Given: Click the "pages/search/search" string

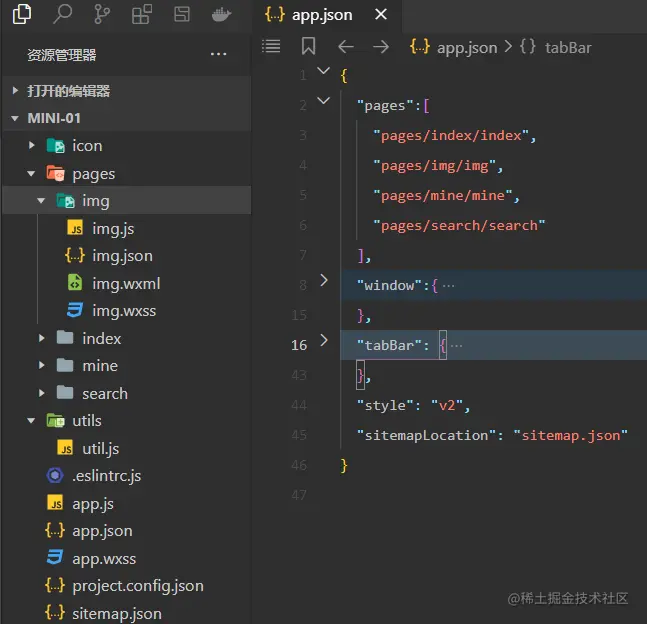Looking at the screenshot, I should coord(459,225).
